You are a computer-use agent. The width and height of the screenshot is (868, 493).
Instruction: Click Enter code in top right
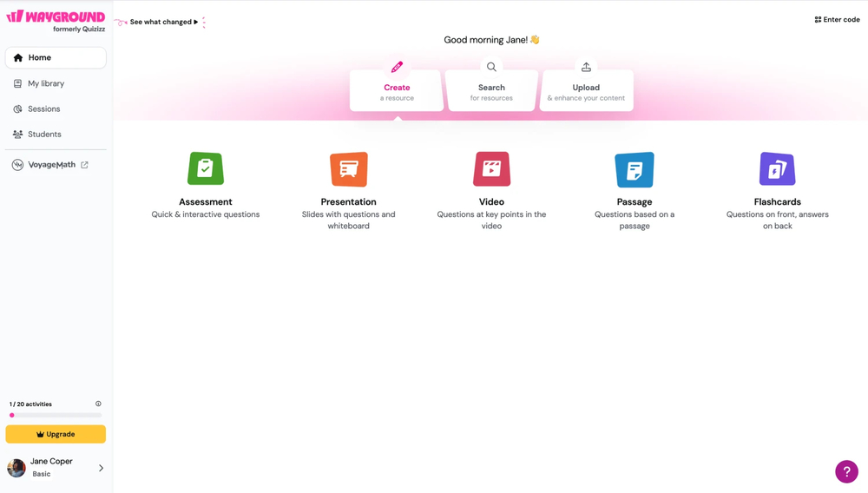tap(837, 19)
